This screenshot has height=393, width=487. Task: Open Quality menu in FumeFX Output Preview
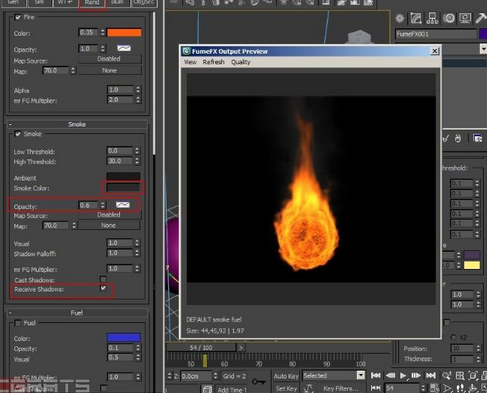click(241, 62)
